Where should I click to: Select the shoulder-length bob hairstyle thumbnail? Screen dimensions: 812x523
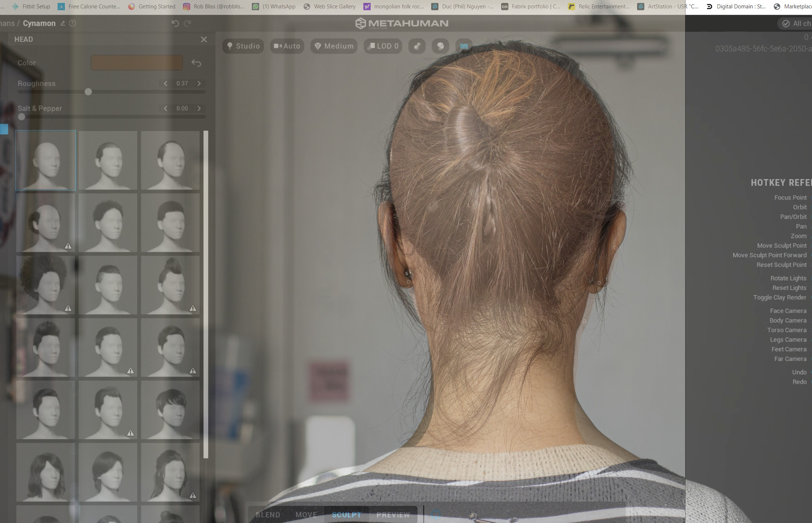click(x=46, y=472)
